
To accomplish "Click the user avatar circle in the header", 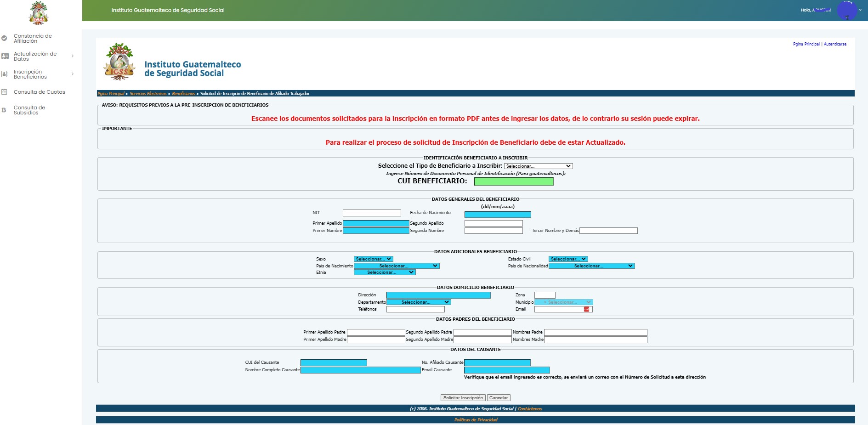I will click(x=846, y=10).
